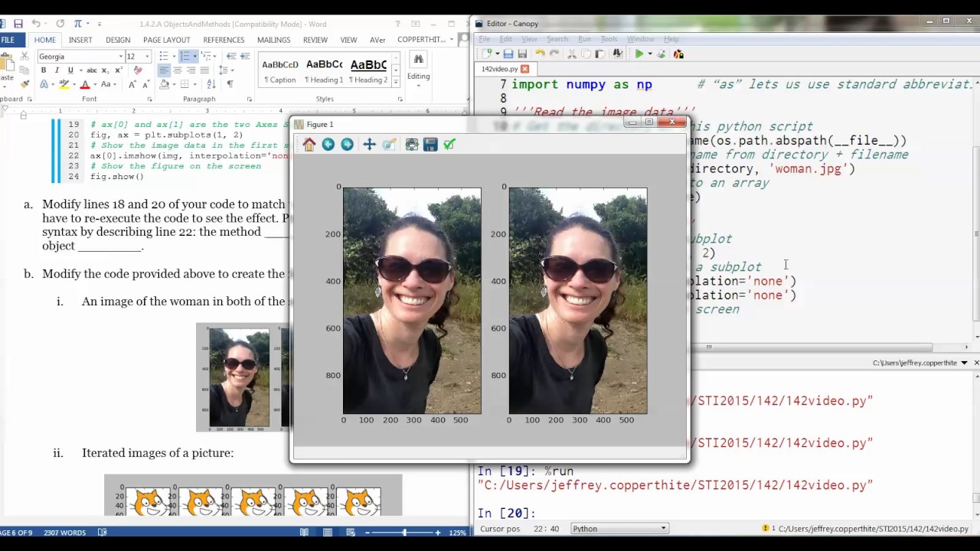Open Word's Editing find binoculars
This screenshot has height=551, width=980.
click(x=418, y=60)
